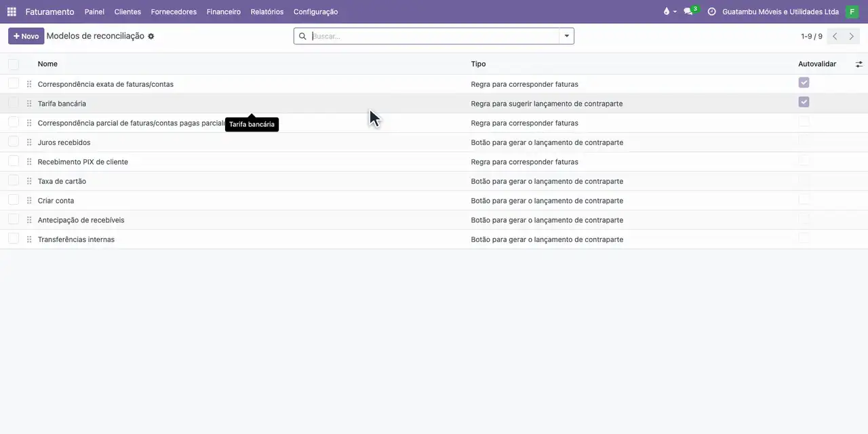The height and width of the screenshot is (434, 868).
Task: Open the Criar conta record
Action: (x=56, y=201)
